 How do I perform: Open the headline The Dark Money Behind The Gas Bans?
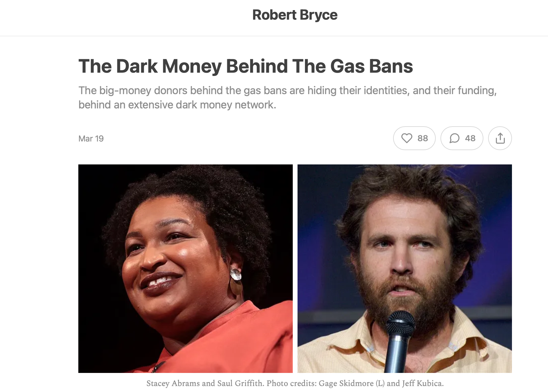(246, 66)
